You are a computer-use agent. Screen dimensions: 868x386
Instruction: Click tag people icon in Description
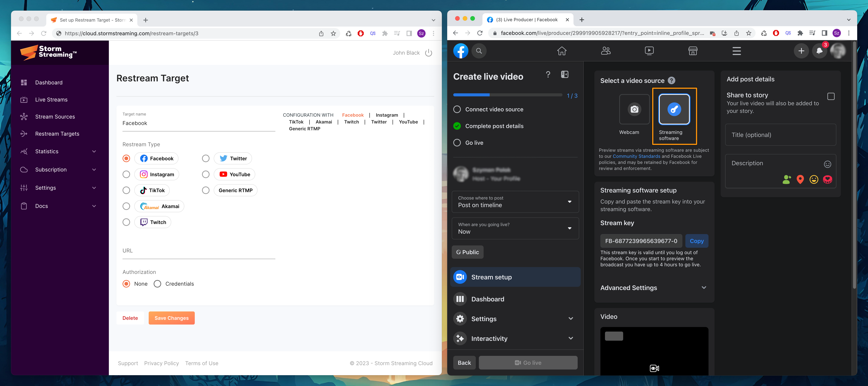pos(787,179)
